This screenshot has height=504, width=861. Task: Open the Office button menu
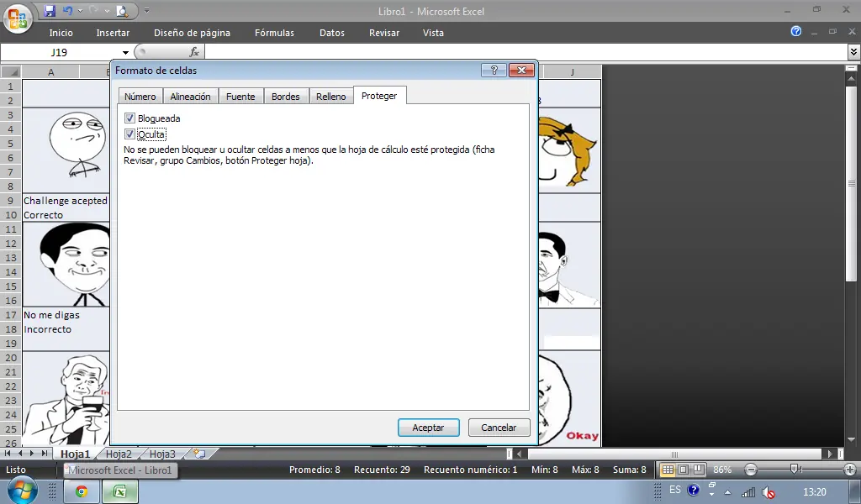[18, 18]
